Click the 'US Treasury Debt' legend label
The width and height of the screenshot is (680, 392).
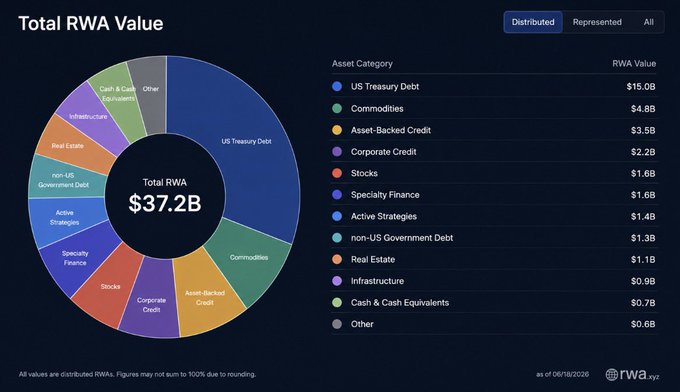(x=385, y=86)
